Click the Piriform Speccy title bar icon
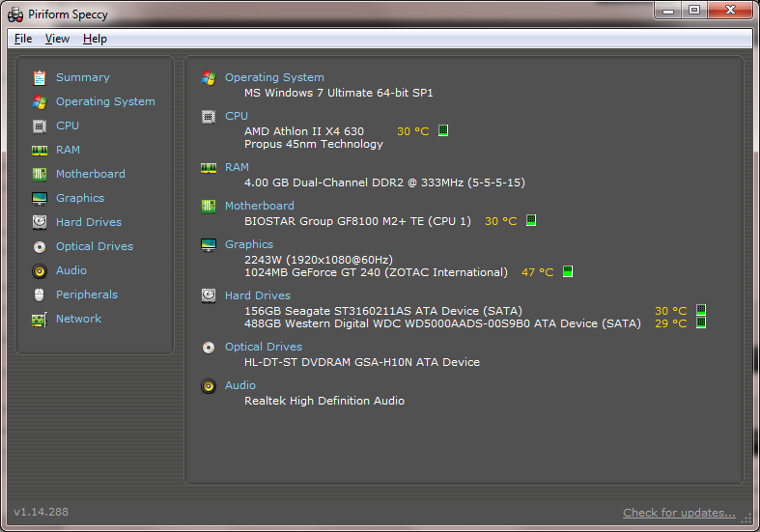 point(15,14)
